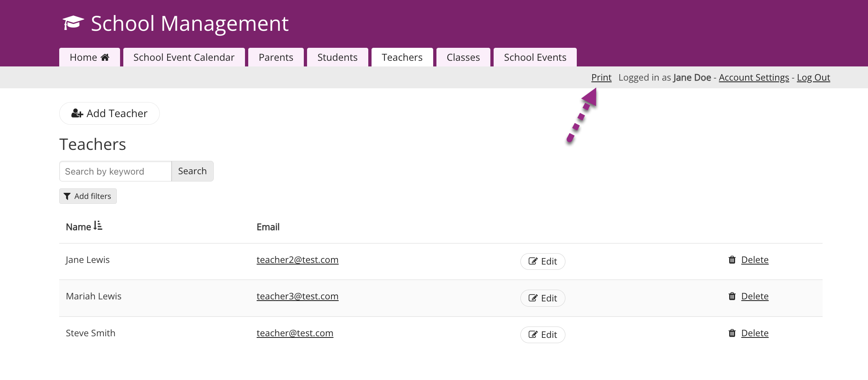Click the add-user icon on Add Teacher
Screen dimensions: 868x380
(77, 113)
